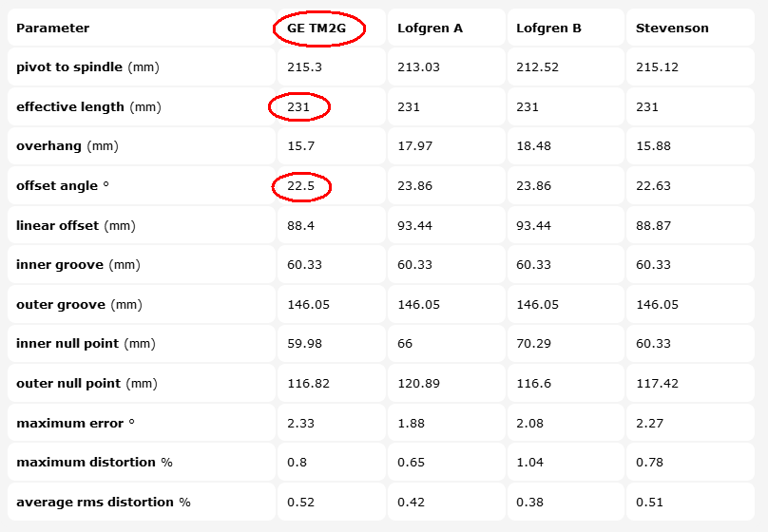Select GE TM2G outer groove value 146.05
The height and width of the screenshot is (532, 768).
click(307, 304)
